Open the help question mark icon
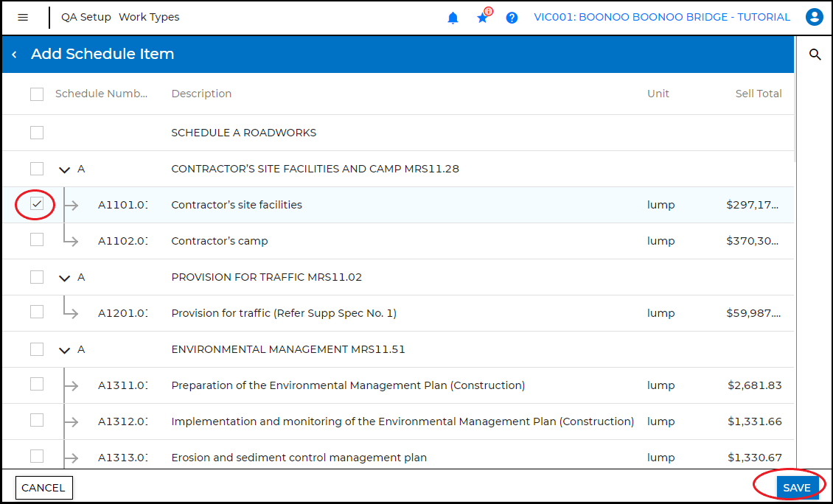Viewport: 833px width, 504px height. 512,18
